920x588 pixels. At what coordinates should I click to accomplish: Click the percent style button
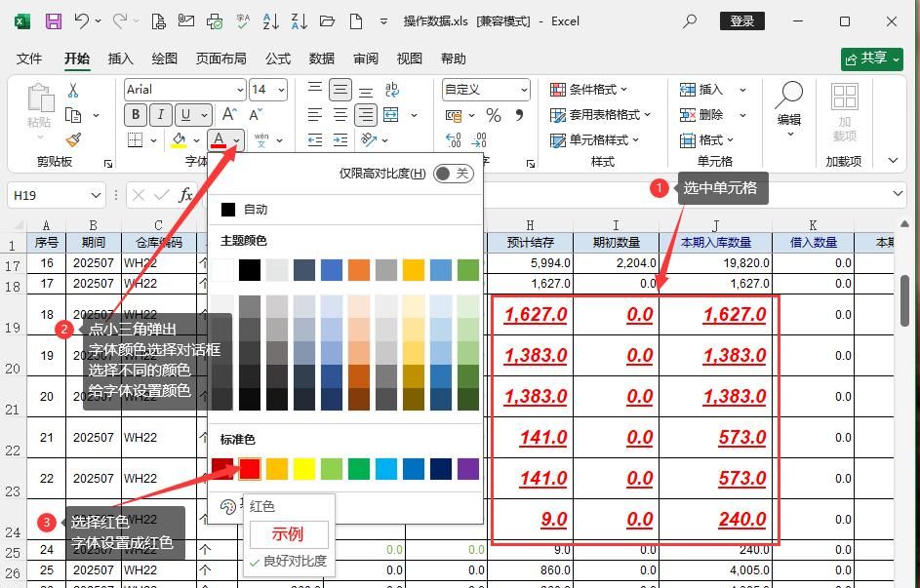coord(494,115)
